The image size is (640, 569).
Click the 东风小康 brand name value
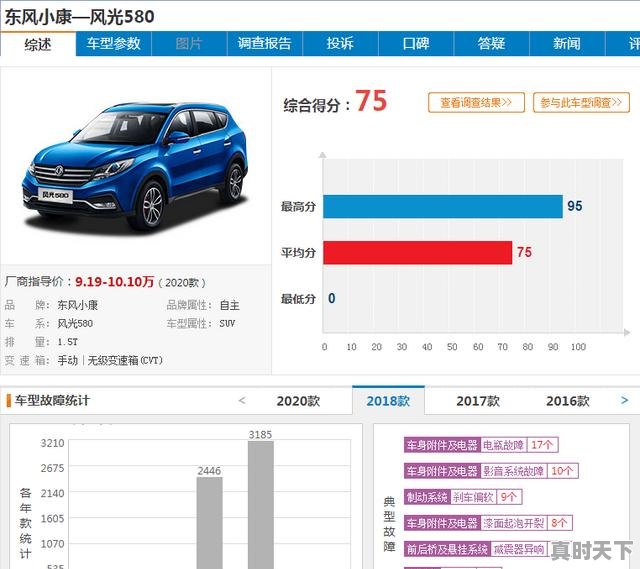(78, 305)
